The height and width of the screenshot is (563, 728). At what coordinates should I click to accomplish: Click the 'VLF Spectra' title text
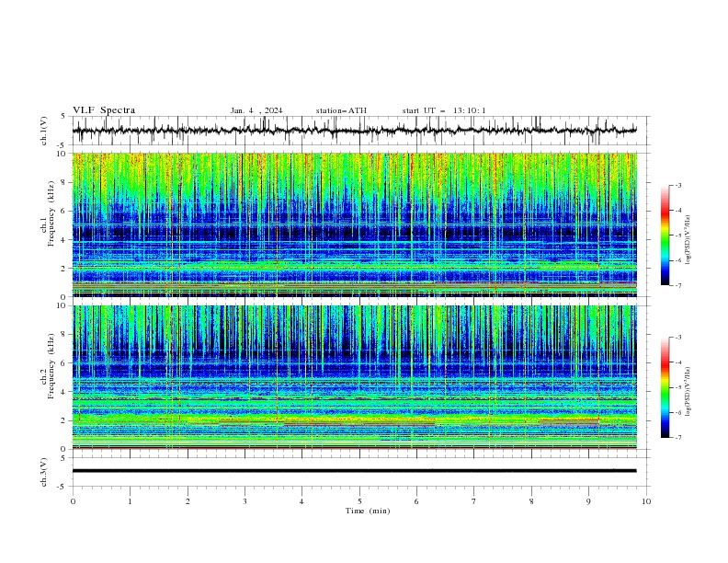[104, 110]
